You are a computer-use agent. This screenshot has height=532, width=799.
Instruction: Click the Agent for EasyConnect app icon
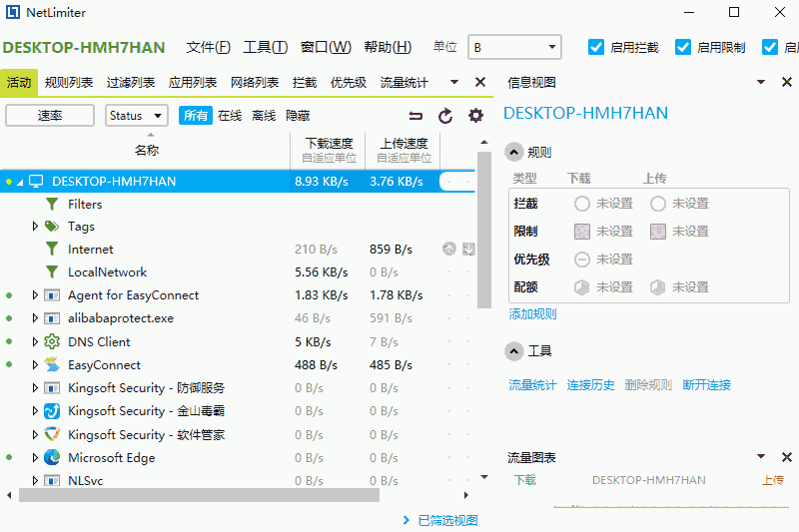(x=52, y=295)
